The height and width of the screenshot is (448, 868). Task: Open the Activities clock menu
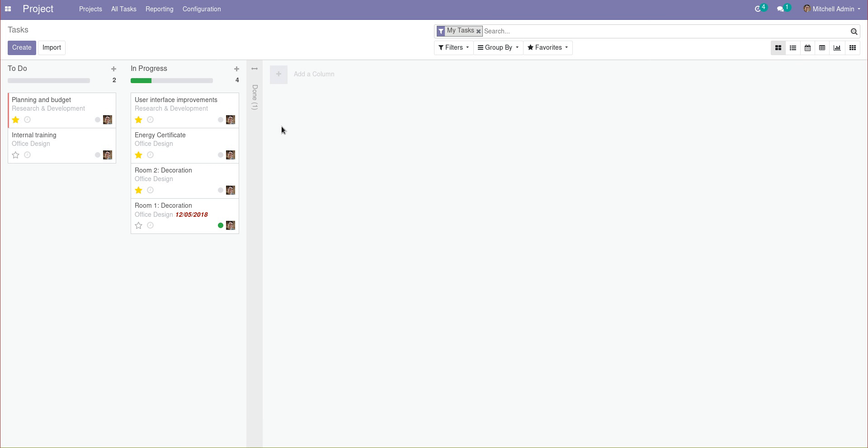[759, 8]
